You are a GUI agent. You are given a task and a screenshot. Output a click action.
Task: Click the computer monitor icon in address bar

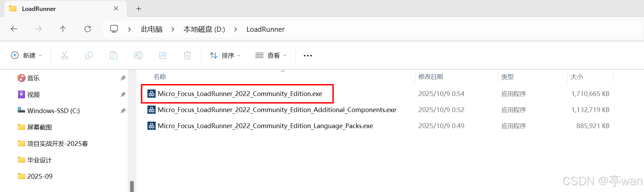pos(114,29)
